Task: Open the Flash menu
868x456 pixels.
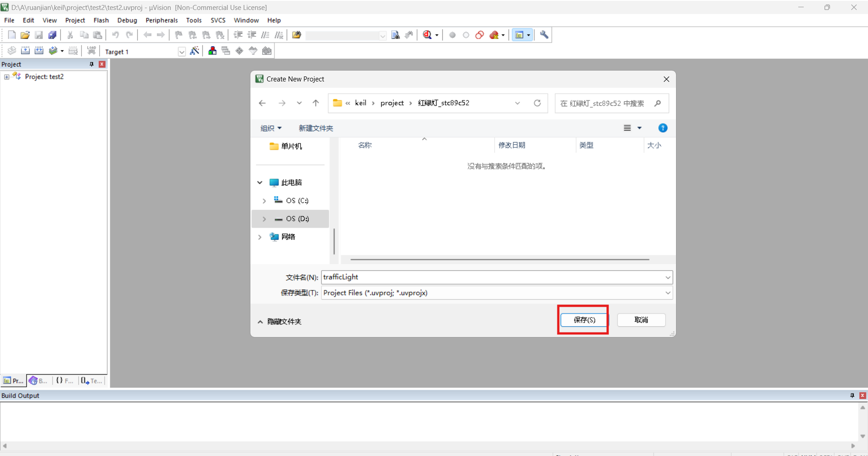Action: point(101,20)
